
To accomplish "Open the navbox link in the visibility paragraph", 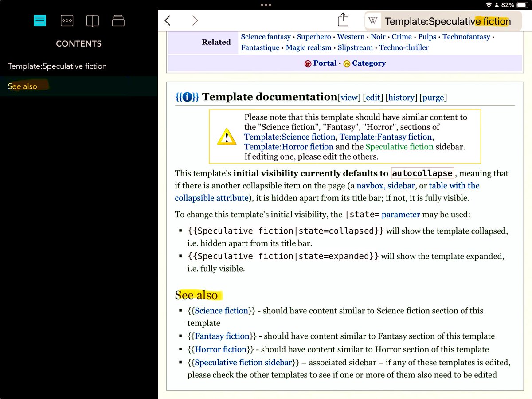I will [x=370, y=185].
